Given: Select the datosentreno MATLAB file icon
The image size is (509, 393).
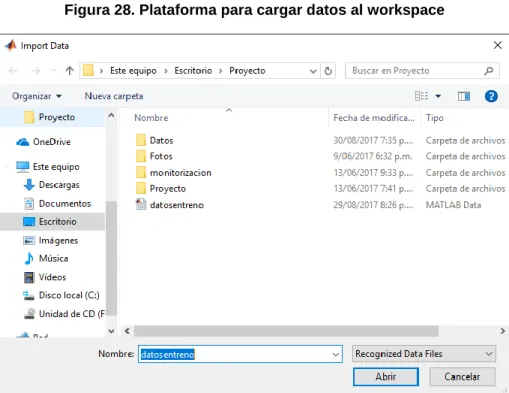Looking at the screenshot, I should 141,205.
